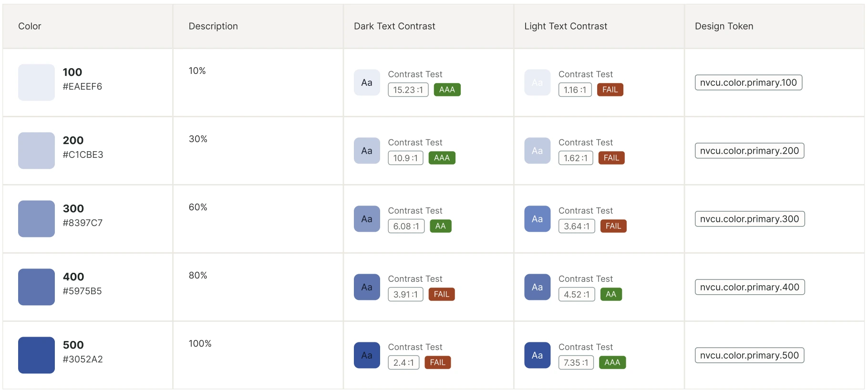The image size is (868, 392).
Task: Click the 300 color swatch #8397C7
Action: coord(36,219)
